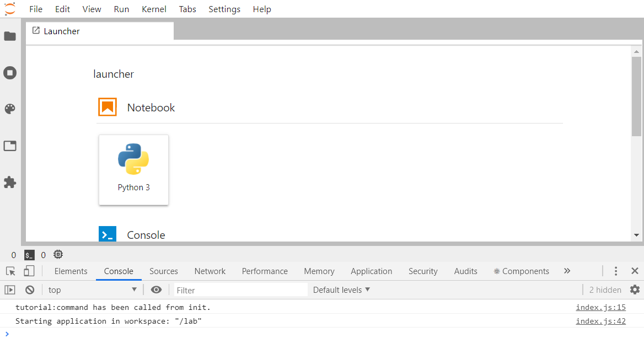Screen dimensions: 644x343
Task: Click 'Starting application in workspace' log message
Action: click(109, 321)
